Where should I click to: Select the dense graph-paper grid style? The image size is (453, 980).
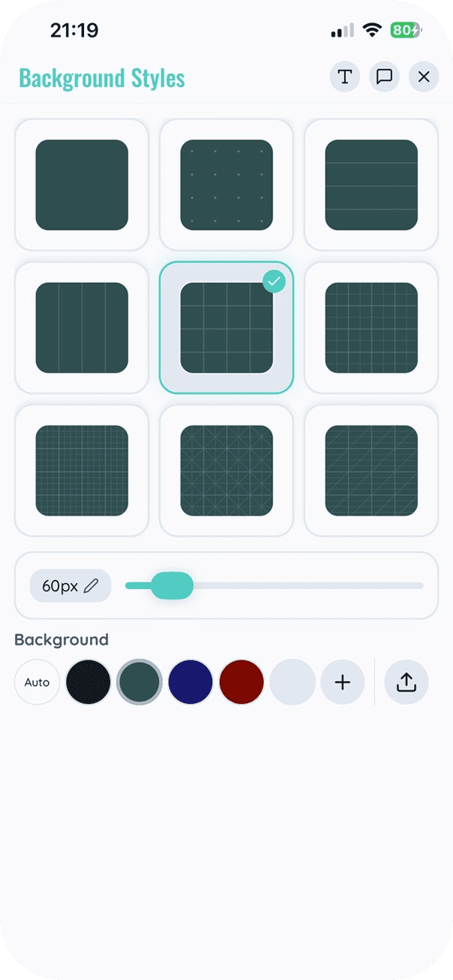[x=81, y=470]
